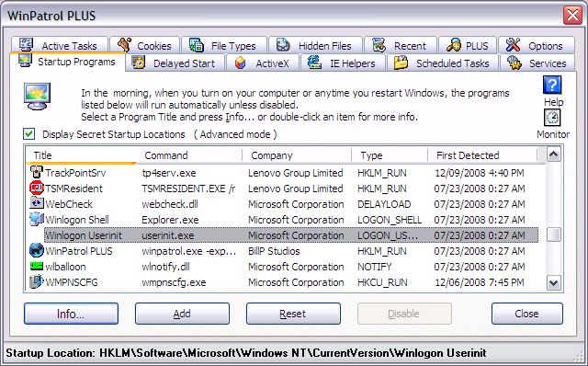This screenshot has height=366, width=588.
Task: Click the Winlogon Shell globe icon
Action: [37, 219]
